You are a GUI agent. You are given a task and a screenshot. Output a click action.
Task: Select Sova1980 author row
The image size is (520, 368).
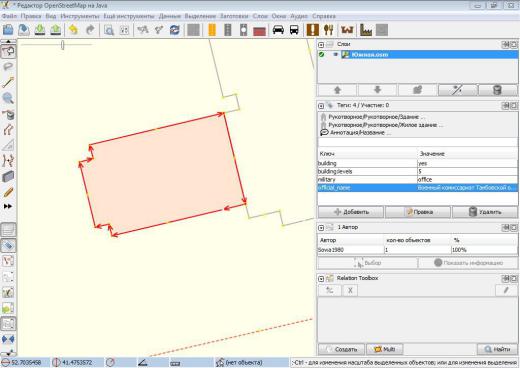[418, 250]
